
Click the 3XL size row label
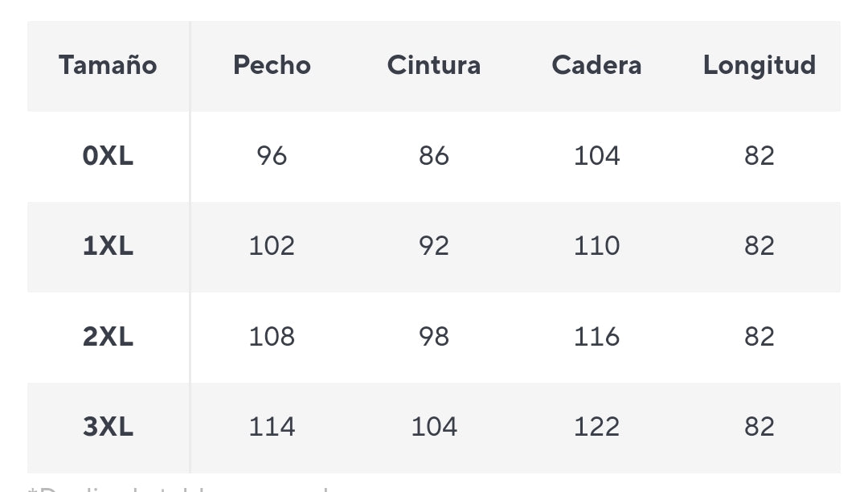[108, 427]
